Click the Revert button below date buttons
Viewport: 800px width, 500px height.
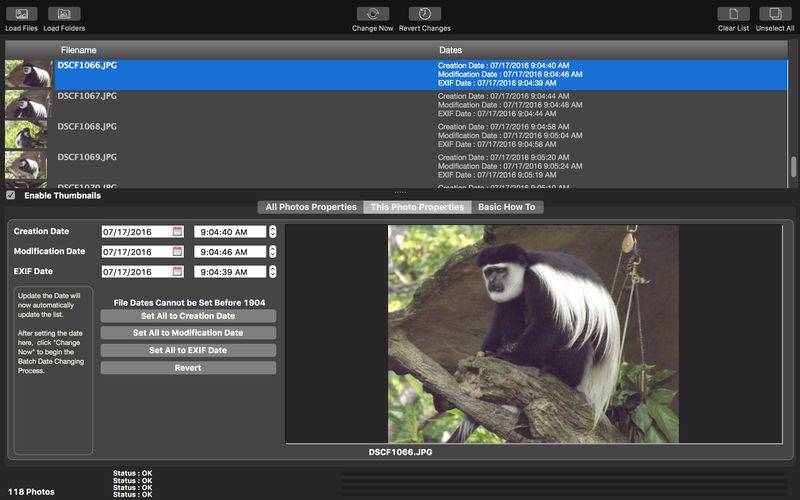click(188, 368)
